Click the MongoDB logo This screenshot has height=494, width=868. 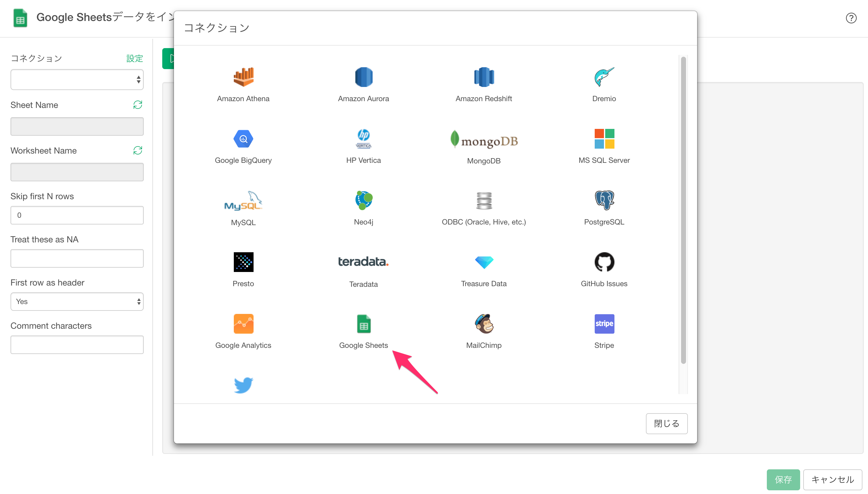(x=484, y=139)
